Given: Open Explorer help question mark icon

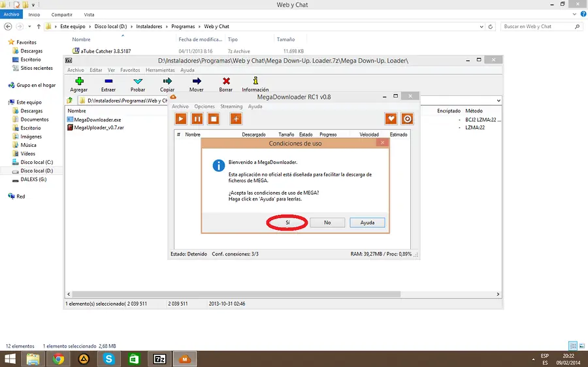Looking at the screenshot, I should click(x=583, y=14).
